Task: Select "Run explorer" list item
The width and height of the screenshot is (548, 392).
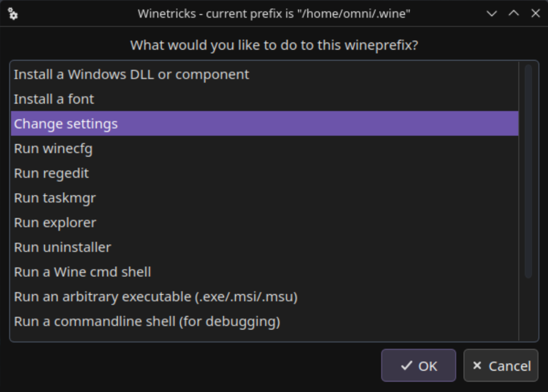Action: click(x=55, y=223)
